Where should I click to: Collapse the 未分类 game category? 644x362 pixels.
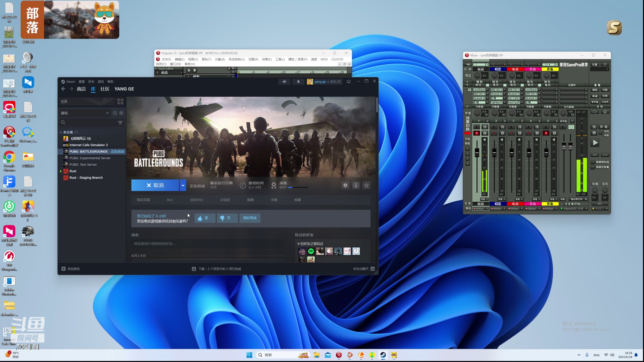point(61,132)
